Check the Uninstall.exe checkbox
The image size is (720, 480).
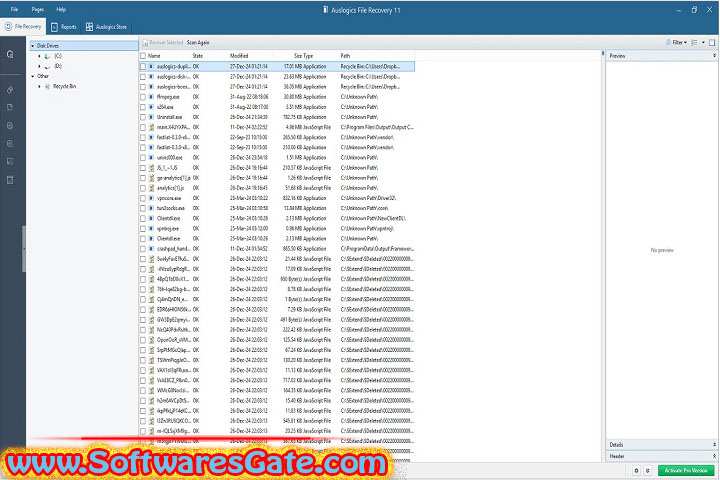click(x=143, y=117)
